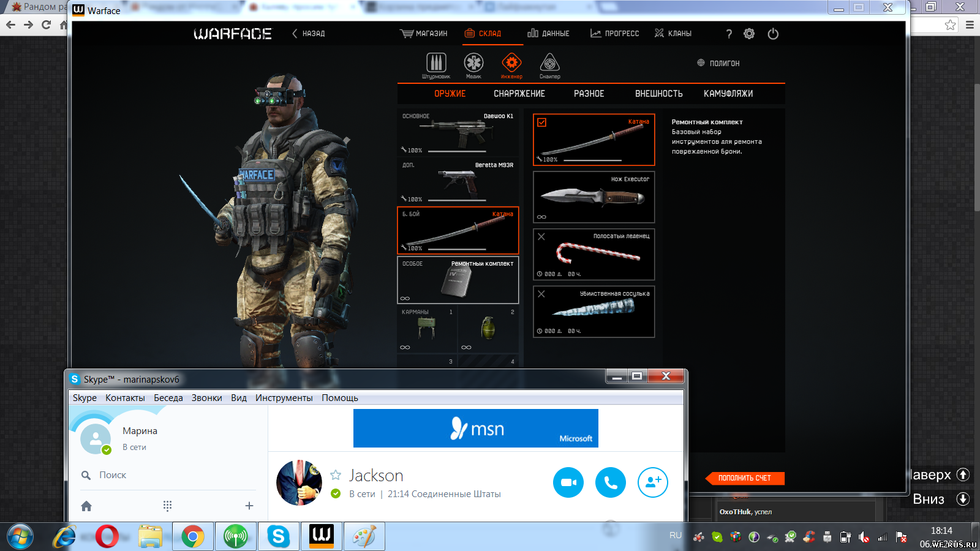Open the Контакты menu in Skype
Screen dimensions: 980x551
(125, 398)
